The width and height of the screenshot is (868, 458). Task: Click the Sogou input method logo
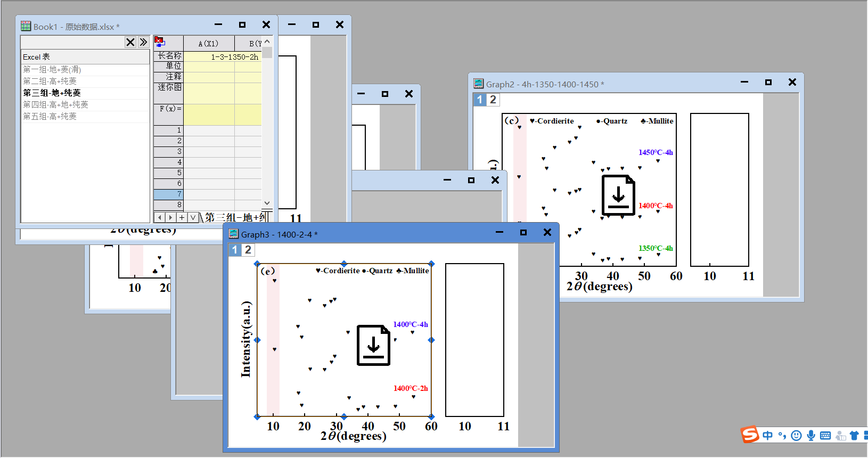[750, 435]
